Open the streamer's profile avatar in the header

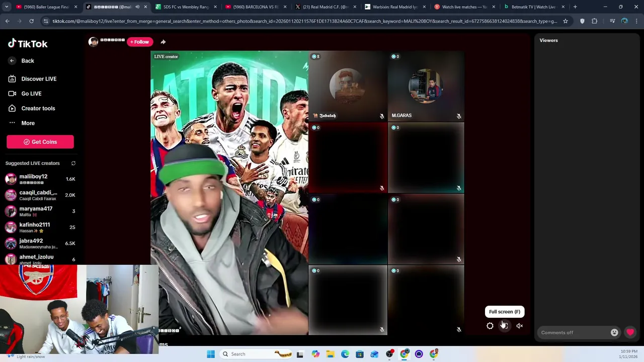[93, 42]
